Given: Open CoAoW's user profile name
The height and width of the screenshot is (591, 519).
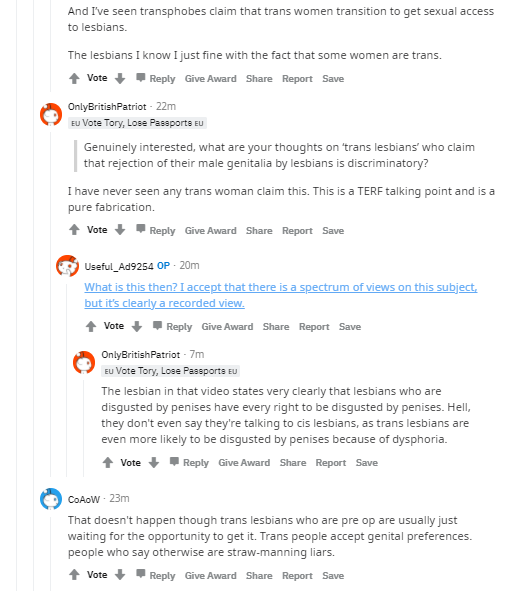Looking at the screenshot, I should pyautogui.click(x=84, y=499).
